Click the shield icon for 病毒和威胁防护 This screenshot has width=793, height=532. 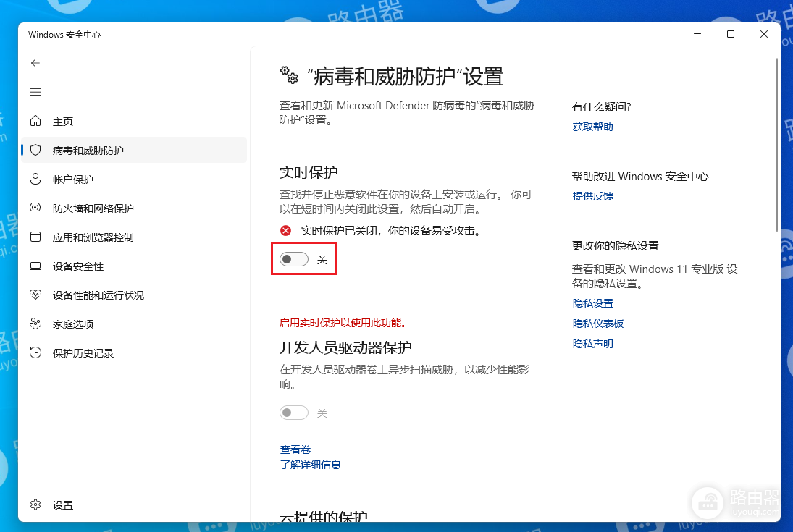pyautogui.click(x=35, y=150)
